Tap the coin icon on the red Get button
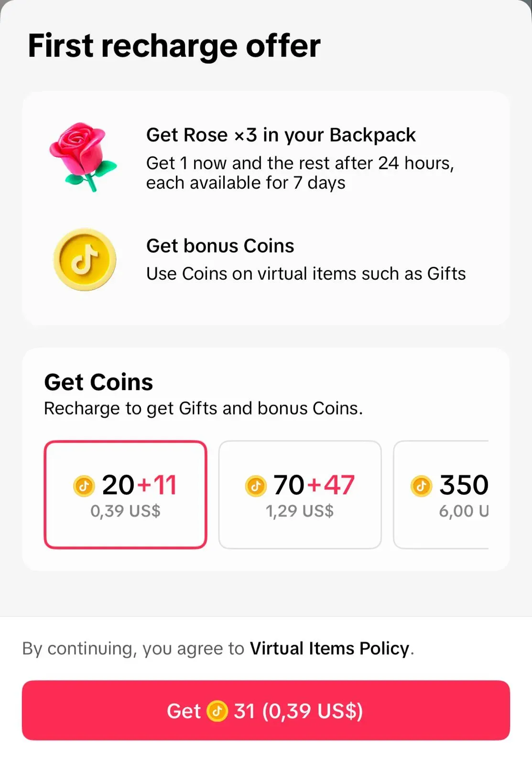Viewport: 532px width, 765px height. pyautogui.click(x=217, y=710)
